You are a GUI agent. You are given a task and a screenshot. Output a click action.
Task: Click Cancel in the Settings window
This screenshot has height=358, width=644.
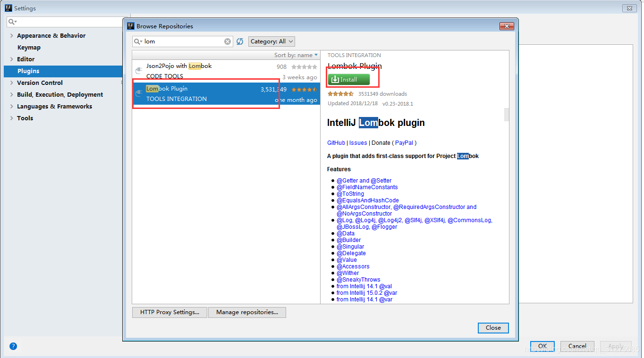click(x=577, y=346)
